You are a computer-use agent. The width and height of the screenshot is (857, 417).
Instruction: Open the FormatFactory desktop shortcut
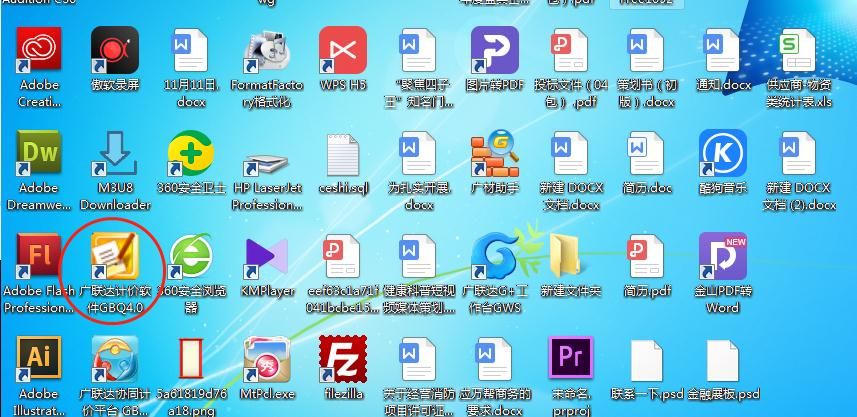266,52
